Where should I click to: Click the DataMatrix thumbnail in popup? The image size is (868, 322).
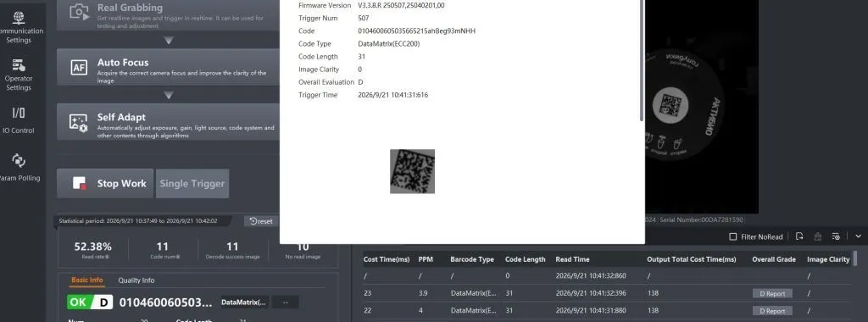pos(413,171)
